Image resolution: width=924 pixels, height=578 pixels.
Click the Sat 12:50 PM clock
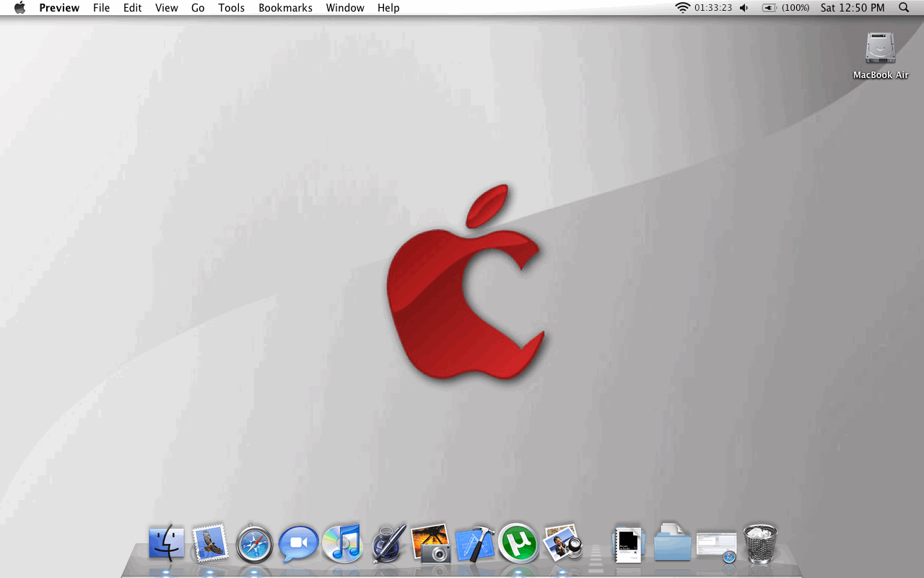click(853, 8)
